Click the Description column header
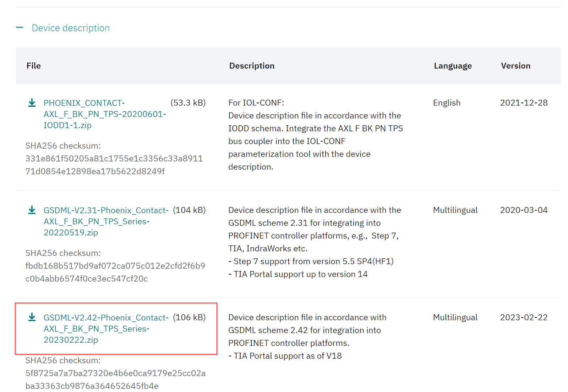 click(252, 66)
